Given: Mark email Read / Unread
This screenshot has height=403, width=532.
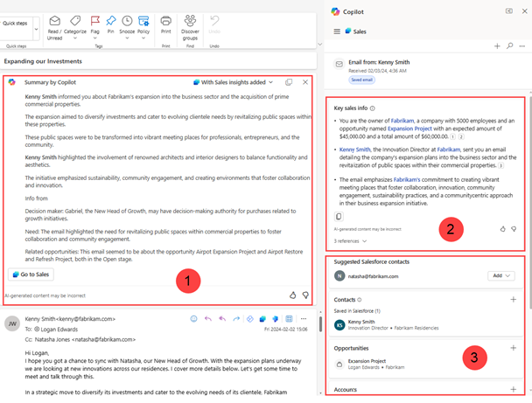Looking at the screenshot, I should [54, 28].
